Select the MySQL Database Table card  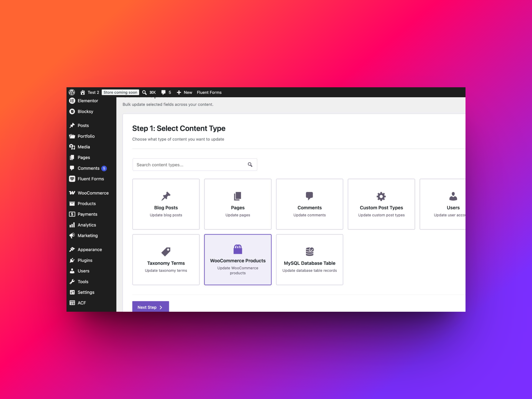point(310,260)
